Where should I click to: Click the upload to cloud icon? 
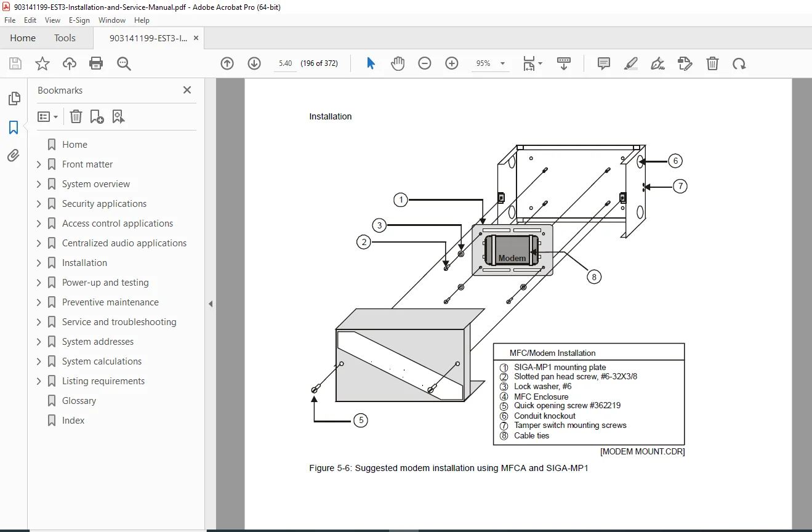tap(70, 63)
